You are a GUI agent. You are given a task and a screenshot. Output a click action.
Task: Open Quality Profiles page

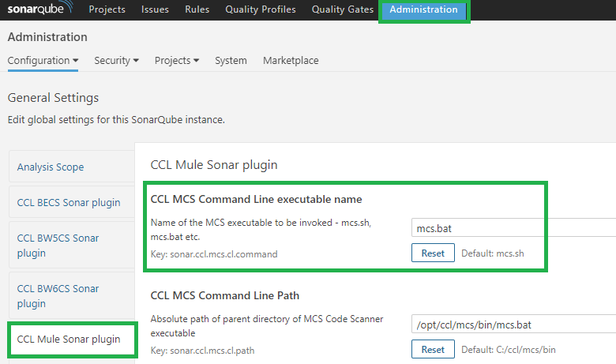260,9
